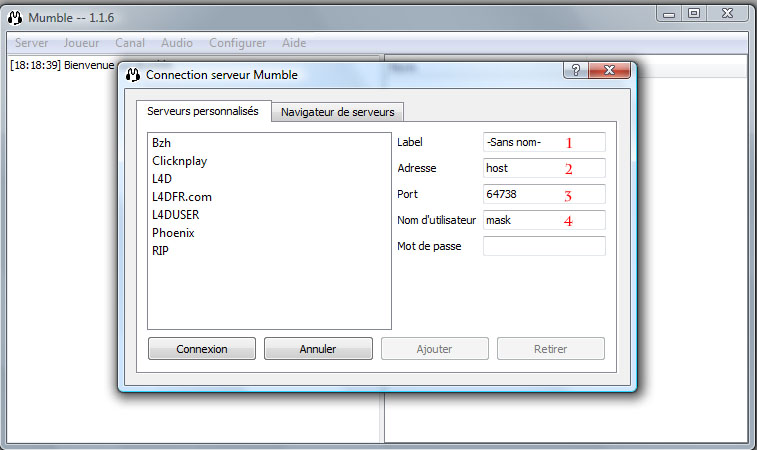757x450 pixels.
Task: Open the Joueur menu
Action: [81, 43]
